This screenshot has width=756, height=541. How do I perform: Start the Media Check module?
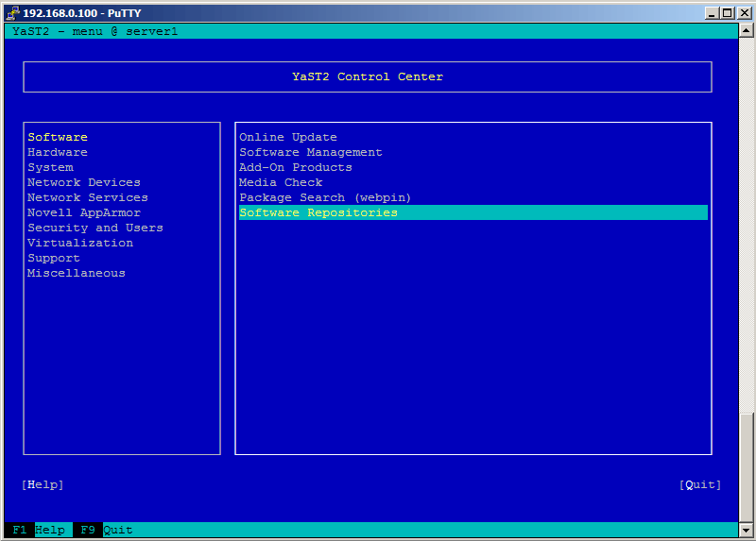point(281,182)
